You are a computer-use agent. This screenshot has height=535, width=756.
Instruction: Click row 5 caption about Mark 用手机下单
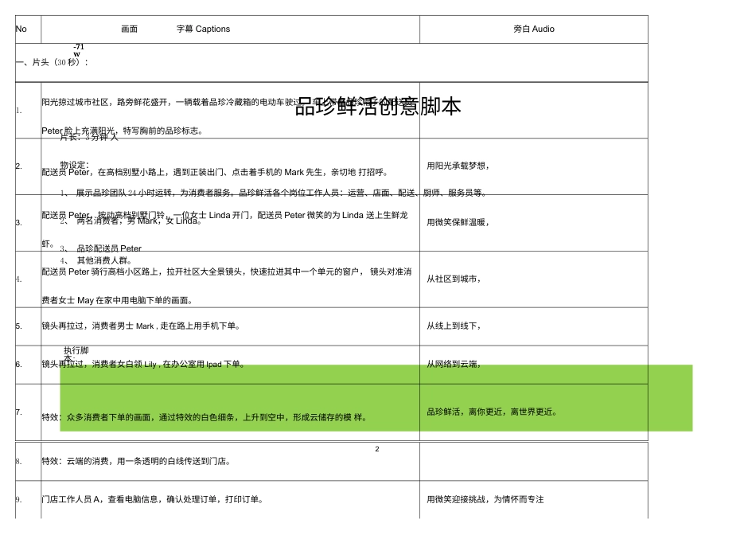(x=141, y=326)
